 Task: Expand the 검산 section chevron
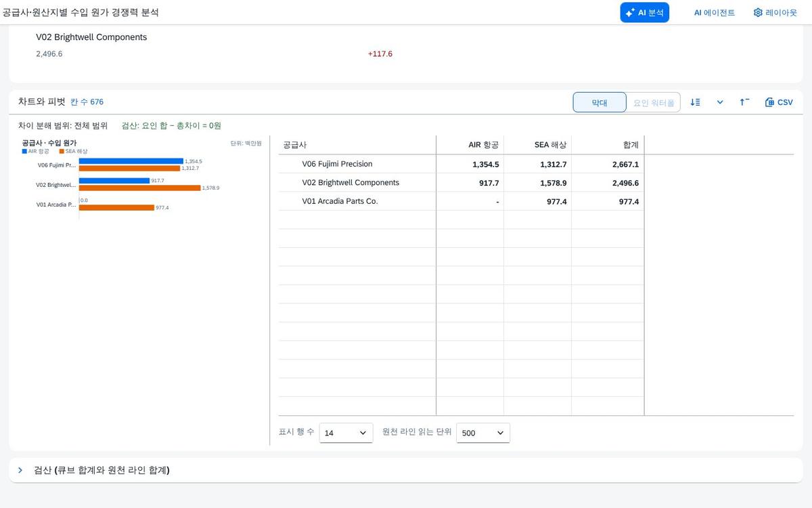[20, 470]
